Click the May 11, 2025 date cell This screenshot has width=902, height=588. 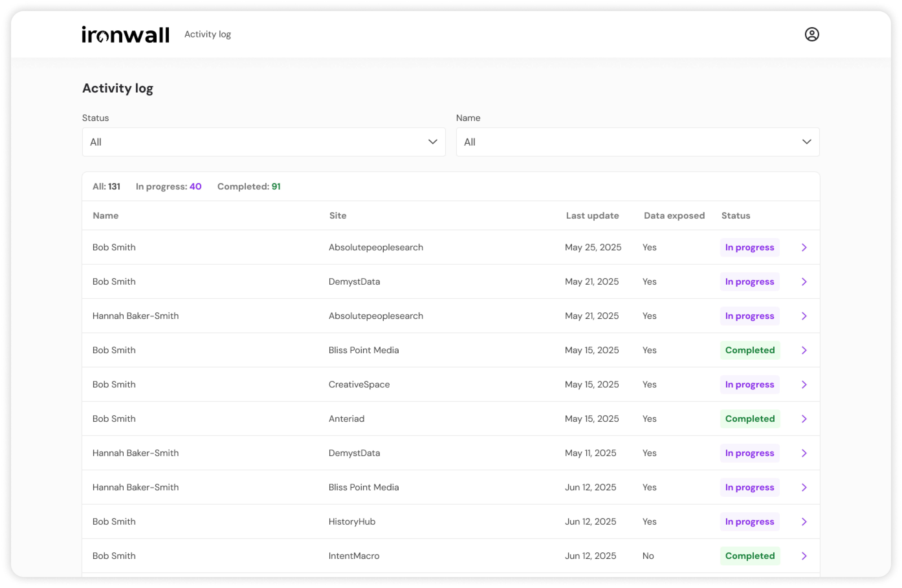(590, 453)
